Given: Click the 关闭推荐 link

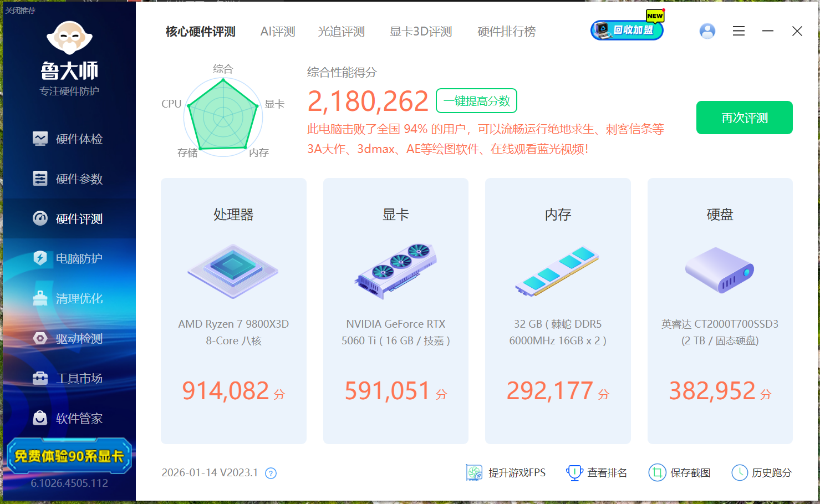Looking at the screenshot, I should click(x=21, y=11).
